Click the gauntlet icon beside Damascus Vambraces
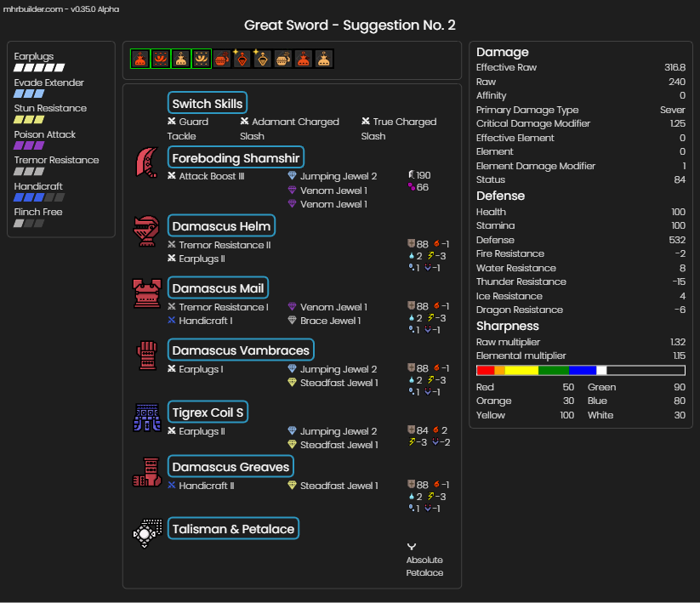This screenshot has width=700, height=603. 147,356
